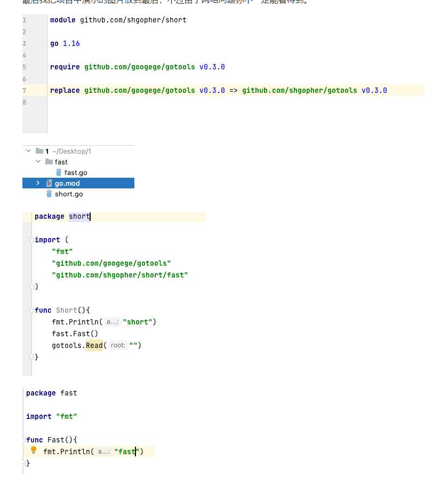Expand the go.mod tree node arrow
Screen dimensions: 448x491
click(38, 183)
